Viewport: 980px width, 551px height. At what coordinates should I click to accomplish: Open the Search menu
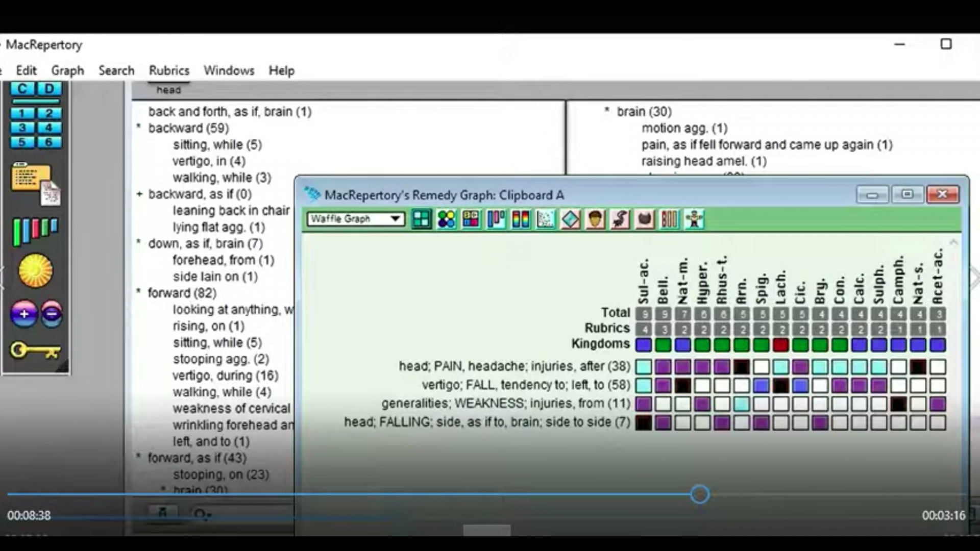coord(116,70)
